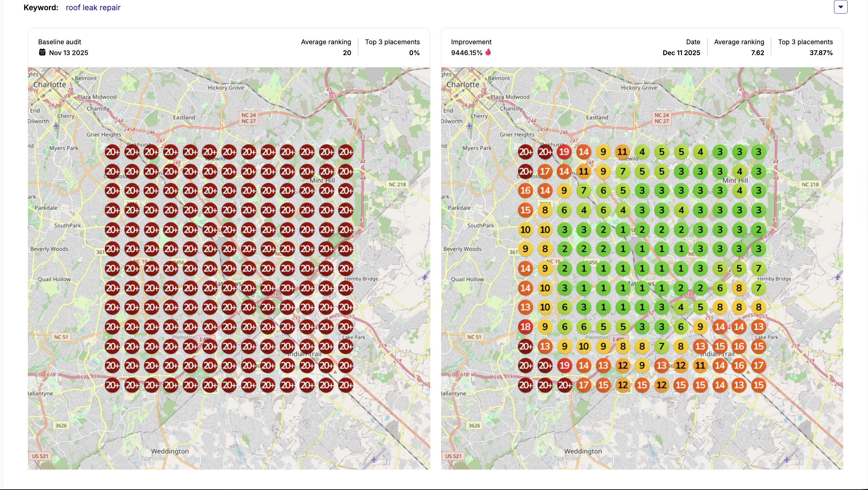The height and width of the screenshot is (490, 868).
Task: Open the dropdown arrow in keyword row
Action: pyautogui.click(x=840, y=7)
